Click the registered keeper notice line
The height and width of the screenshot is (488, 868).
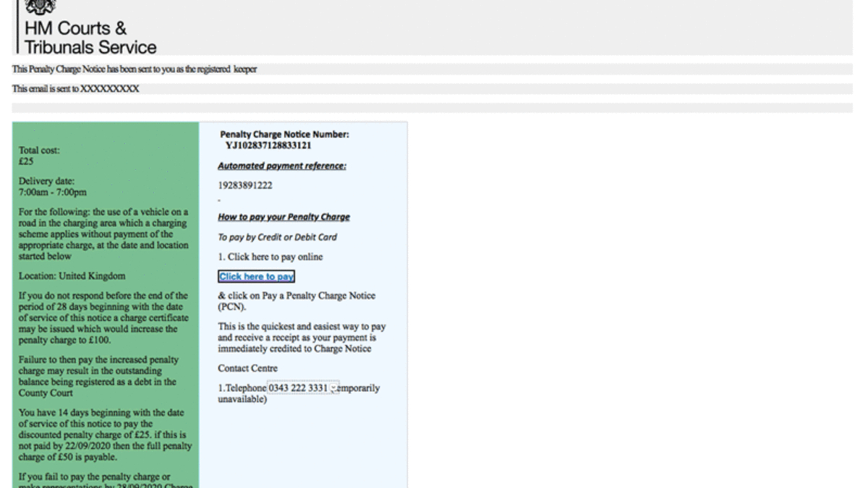tap(135, 69)
